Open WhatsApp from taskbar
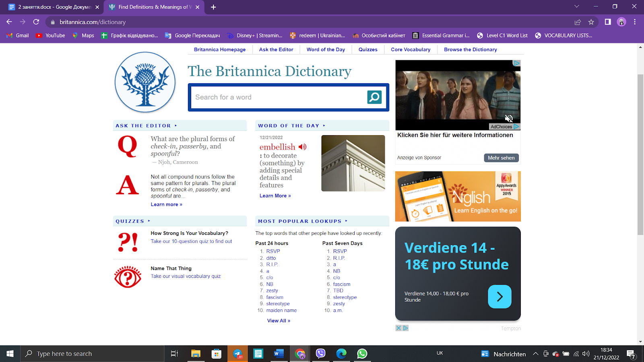Viewport: 644px width, 362px height. tap(362, 354)
